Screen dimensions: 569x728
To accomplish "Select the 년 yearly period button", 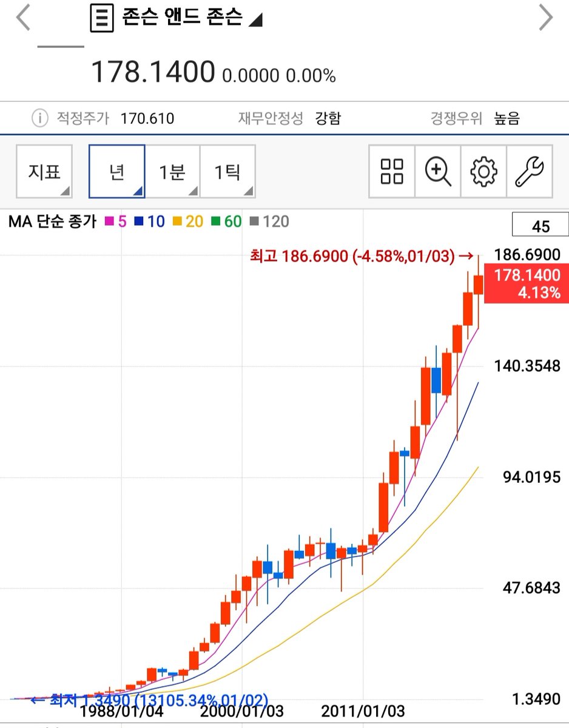I will pyautogui.click(x=117, y=172).
